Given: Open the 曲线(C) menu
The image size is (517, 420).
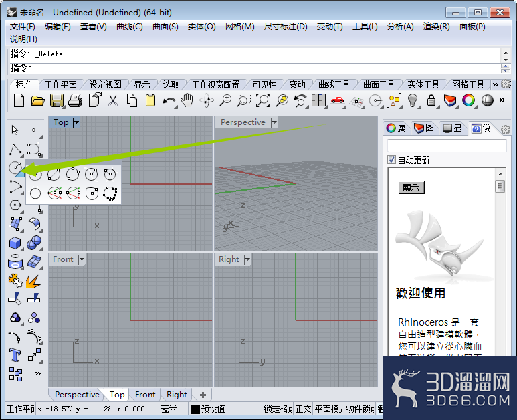Looking at the screenshot, I should click(x=130, y=27).
